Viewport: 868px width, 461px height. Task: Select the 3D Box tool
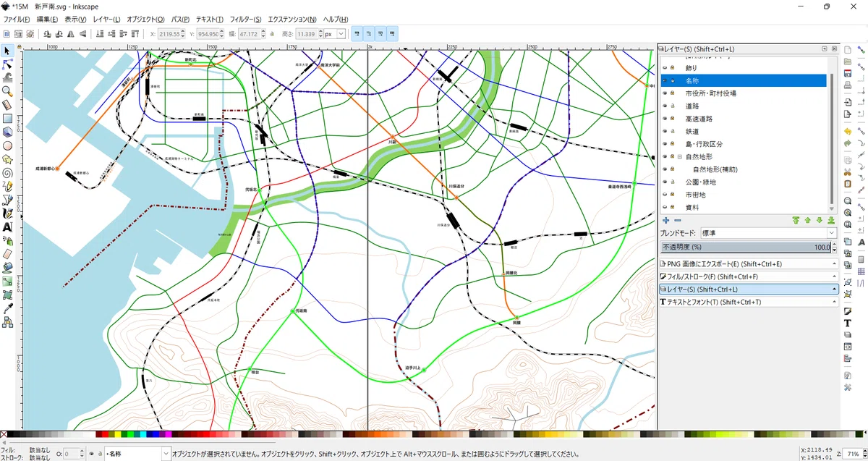tap(7, 132)
